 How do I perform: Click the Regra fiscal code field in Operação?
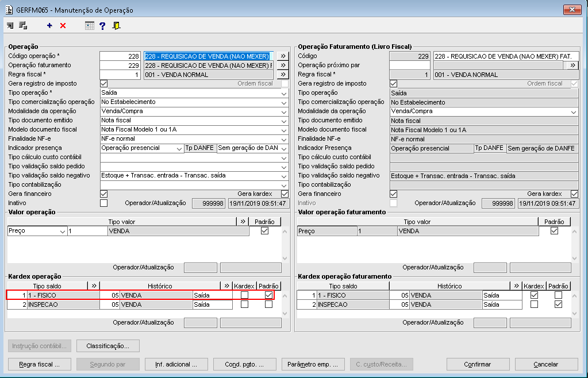(120, 75)
